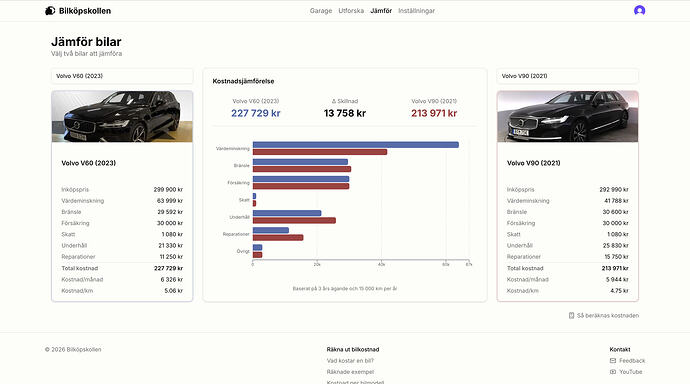Click the delta icon next to Skillnad
Image resolution: width=690 pixels, height=384 pixels.
pos(334,101)
